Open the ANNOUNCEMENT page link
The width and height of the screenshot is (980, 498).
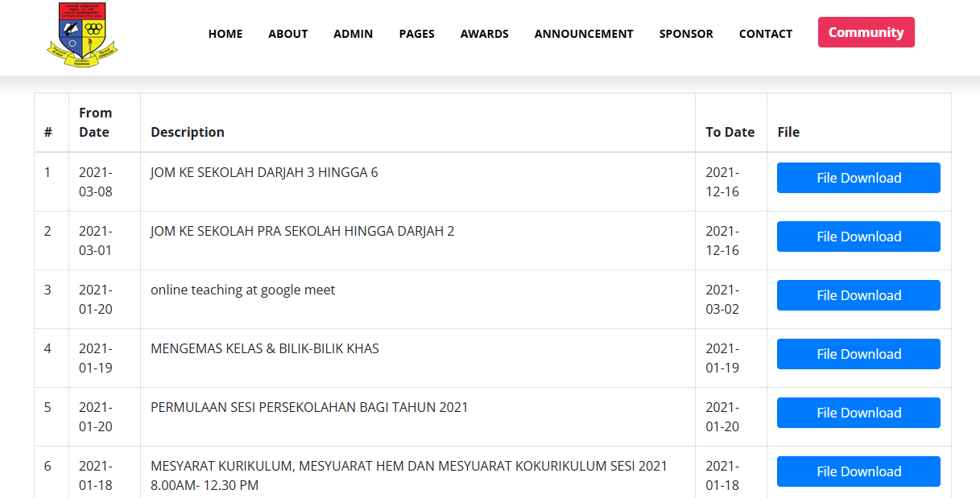point(584,34)
